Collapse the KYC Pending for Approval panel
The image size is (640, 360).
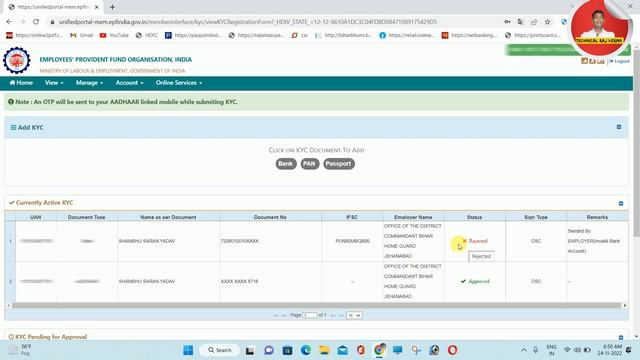click(621, 337)
